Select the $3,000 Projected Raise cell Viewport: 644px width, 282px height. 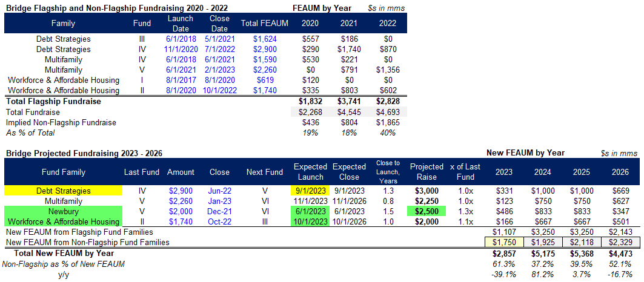pyautogui.click(x=427, y=191)
